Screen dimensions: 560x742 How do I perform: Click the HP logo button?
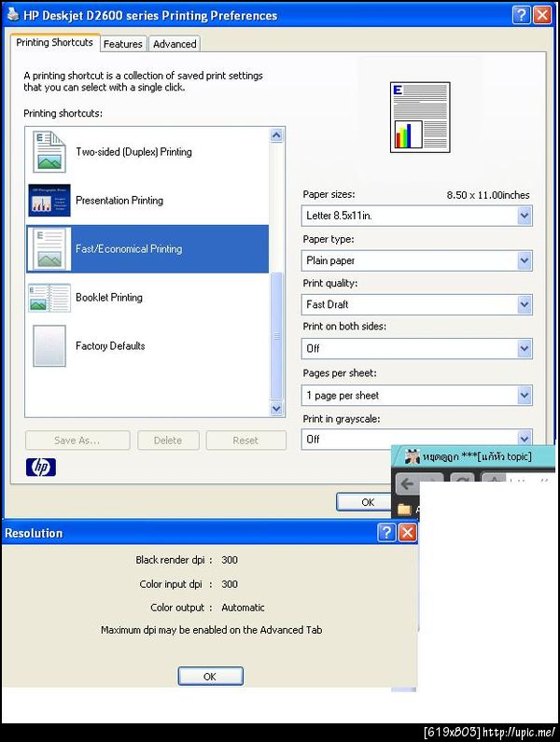pos(41,467)
